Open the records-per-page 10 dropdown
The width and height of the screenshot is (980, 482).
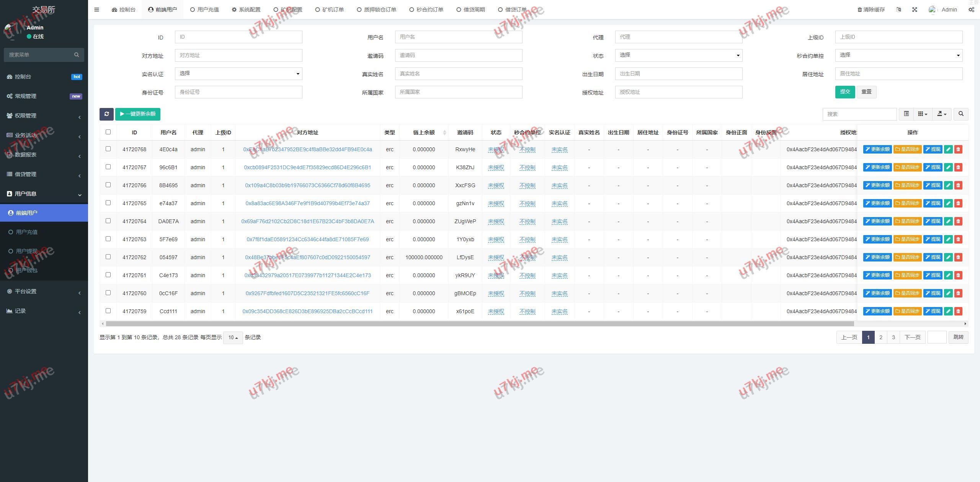click(x=233, y=338)
